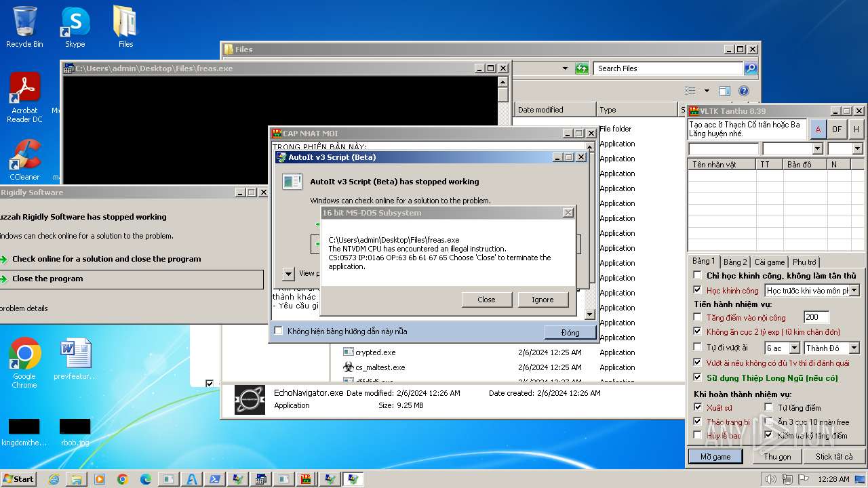This screenshot has height=488, width=868.
Task: Click the EchoNavigator.exe preview icon
Action: pyautogui.click(x=250, y=400)
